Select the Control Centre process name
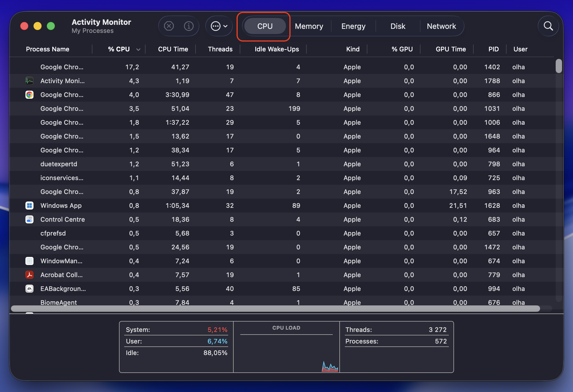The image size is (573, 392). click(63, 219)
